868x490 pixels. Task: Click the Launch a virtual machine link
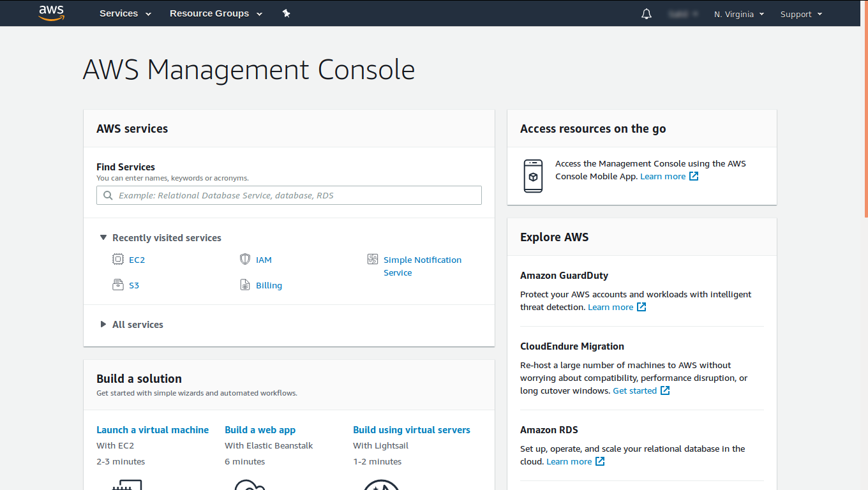(x=153, y=430)
